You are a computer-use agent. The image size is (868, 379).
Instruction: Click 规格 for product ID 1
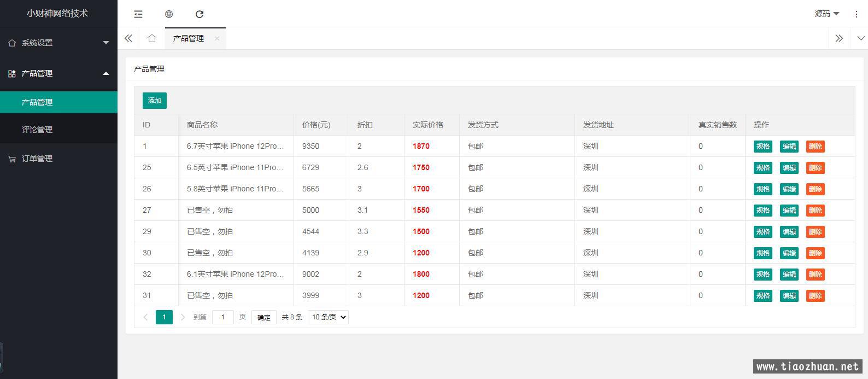coord(763,147)
